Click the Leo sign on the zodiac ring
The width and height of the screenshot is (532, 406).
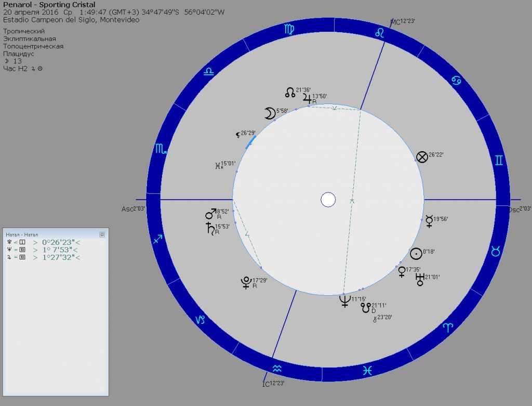pyautogui.click(x=380, y=33)
